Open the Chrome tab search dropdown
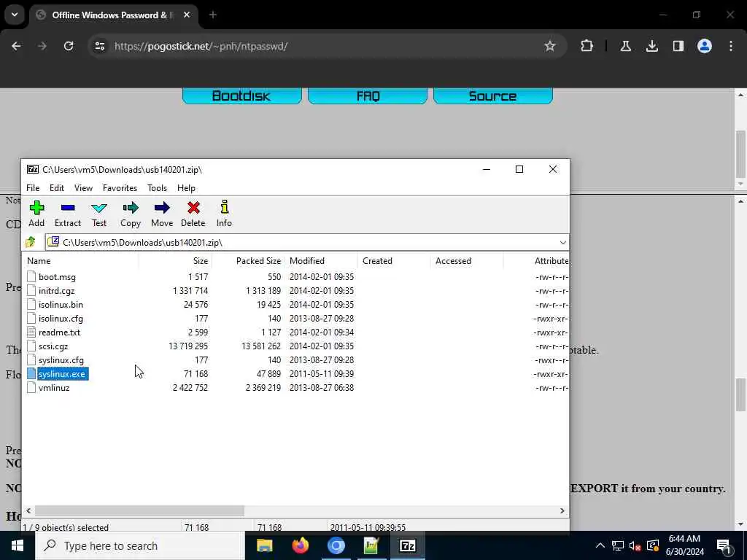 [x=15, y=15]
